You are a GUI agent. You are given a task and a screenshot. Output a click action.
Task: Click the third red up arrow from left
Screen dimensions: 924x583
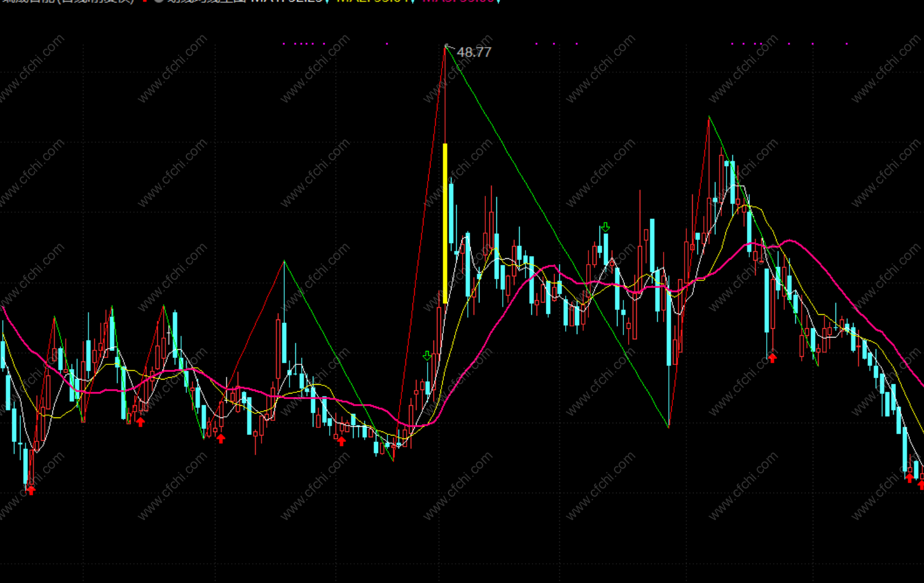pos(221,438)
